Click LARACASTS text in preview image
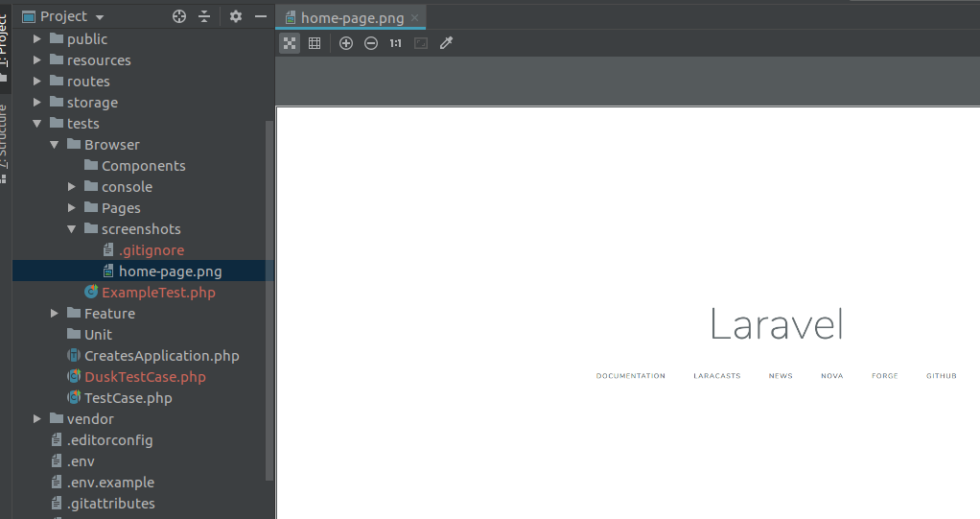The height and width of the screenshot is (519, 980). coord(717,376)
